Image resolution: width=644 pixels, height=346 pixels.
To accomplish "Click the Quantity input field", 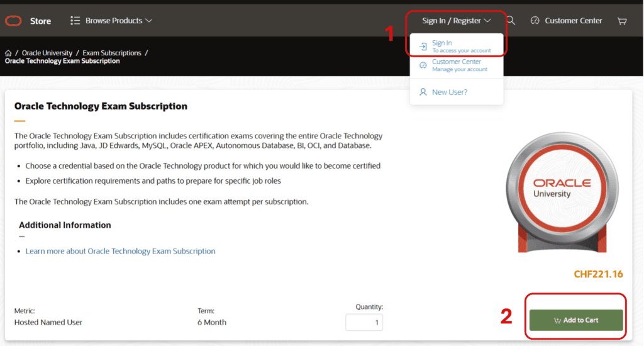I will [364, 322].
